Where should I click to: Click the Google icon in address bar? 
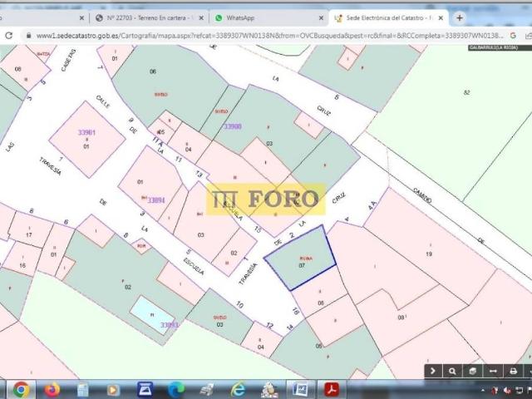(x=513, y=35)
